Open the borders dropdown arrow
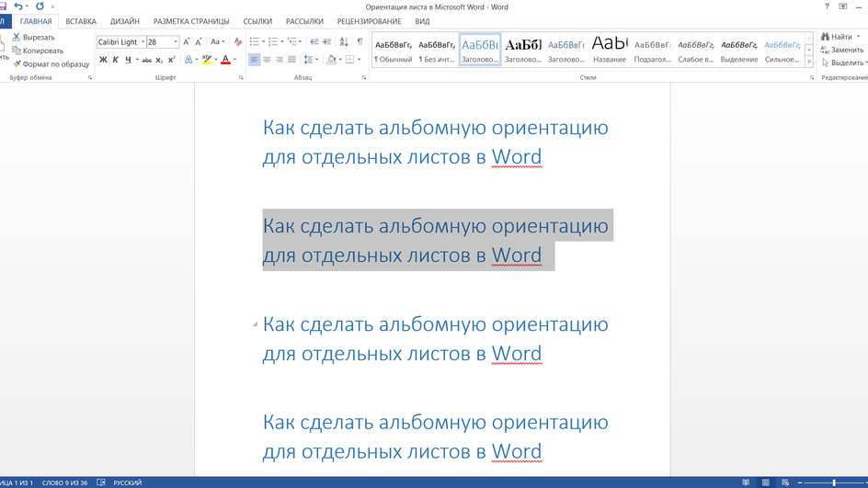 tap(359, 60)
